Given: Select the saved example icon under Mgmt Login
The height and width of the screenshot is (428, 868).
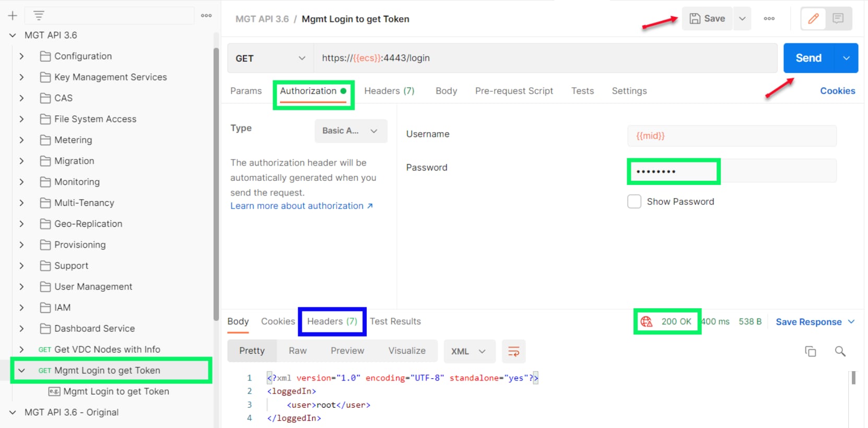Looking at the screenshot, I should click(54, 391).
